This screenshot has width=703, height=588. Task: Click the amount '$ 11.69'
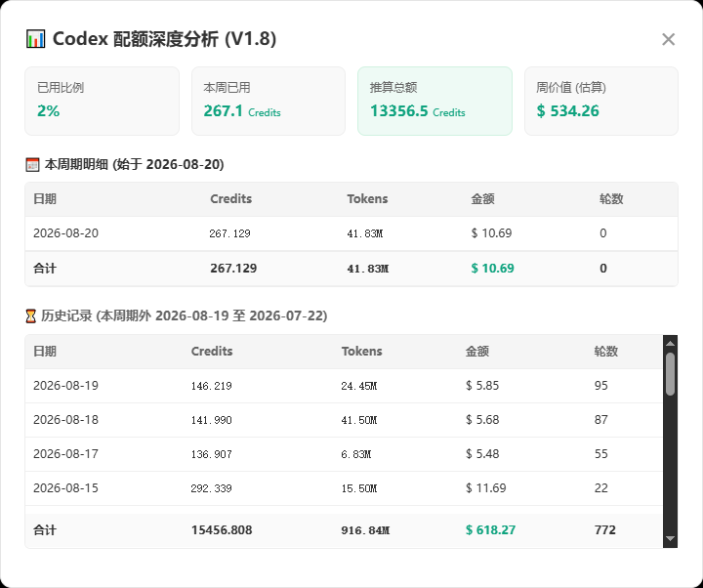pos(486,488)
